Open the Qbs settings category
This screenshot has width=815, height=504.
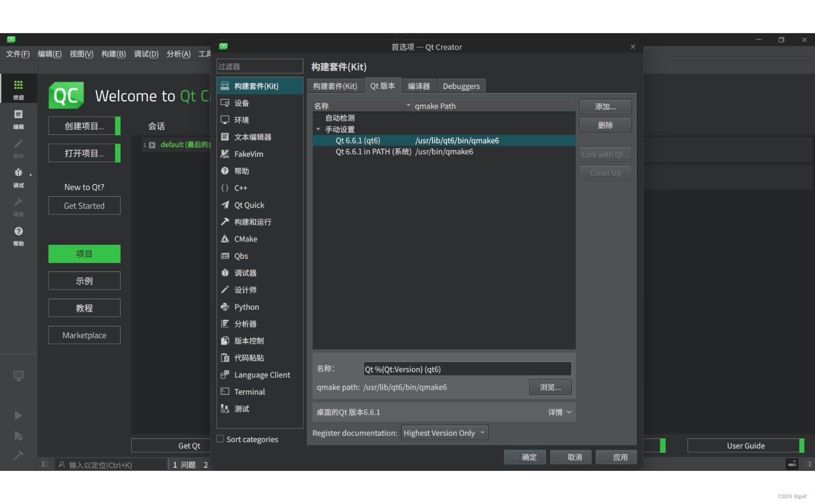pyautogui.click(x=260, y=256)
